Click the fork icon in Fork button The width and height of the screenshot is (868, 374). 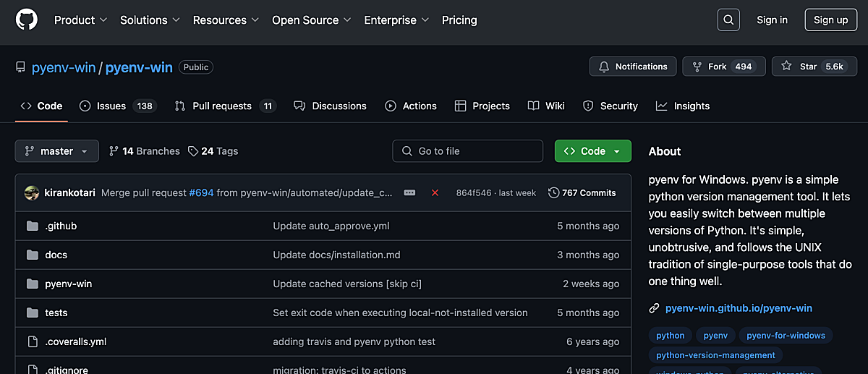tap(697, 67)
